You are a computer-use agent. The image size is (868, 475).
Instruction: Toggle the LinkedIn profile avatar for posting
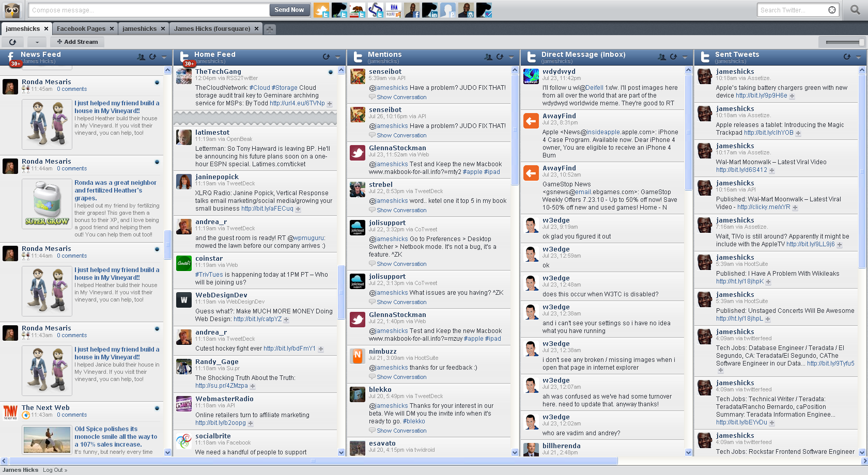[430, 10]
